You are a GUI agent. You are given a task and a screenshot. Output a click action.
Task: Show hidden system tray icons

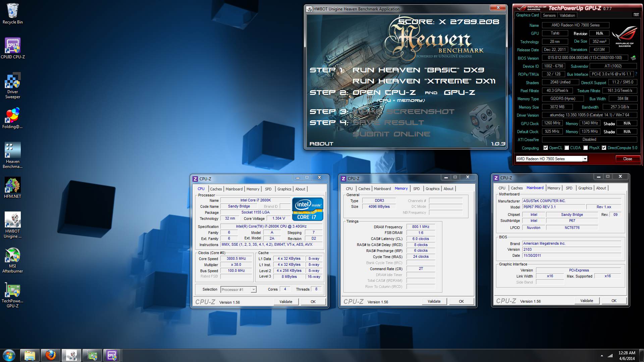[x=601, y=356]
